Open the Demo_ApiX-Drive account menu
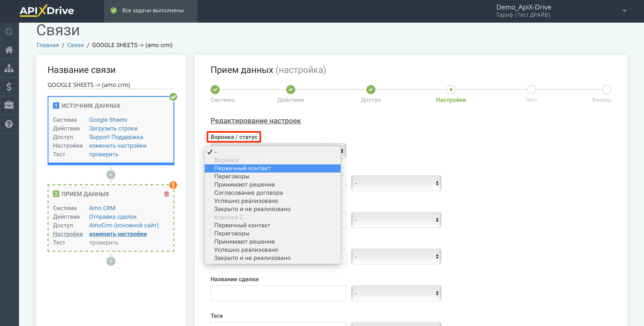The width and height of the screenshot is (644, 326). coord(524,11)
